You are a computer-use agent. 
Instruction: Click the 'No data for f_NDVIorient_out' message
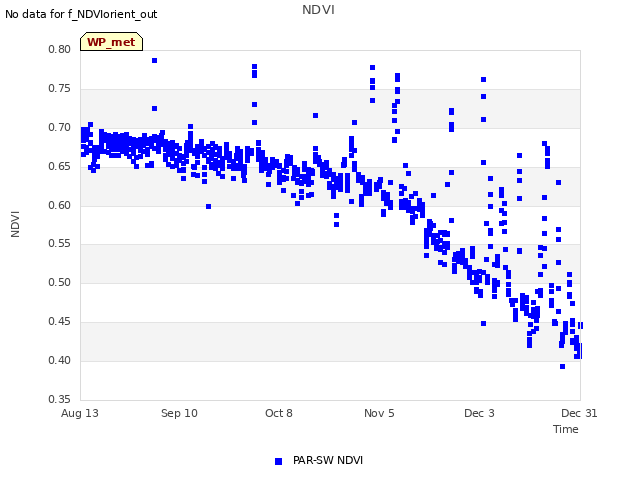click(81, 14)
